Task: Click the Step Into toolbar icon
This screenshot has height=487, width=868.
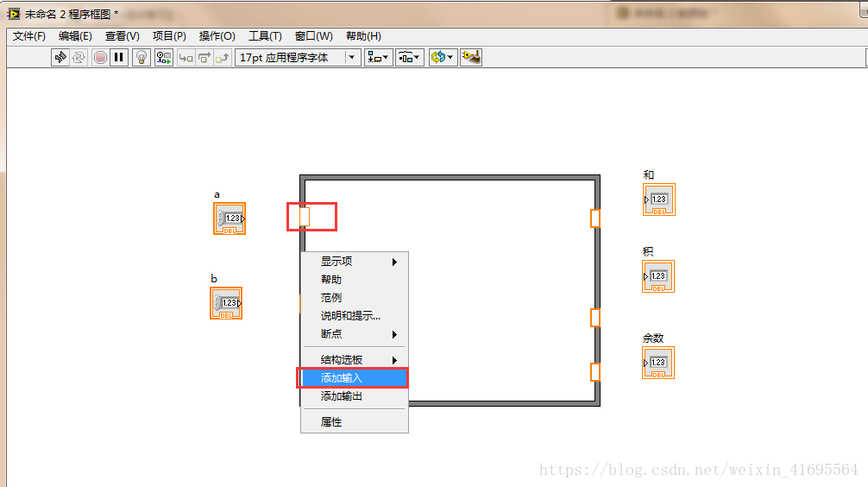Action: (x=186, y=57)
